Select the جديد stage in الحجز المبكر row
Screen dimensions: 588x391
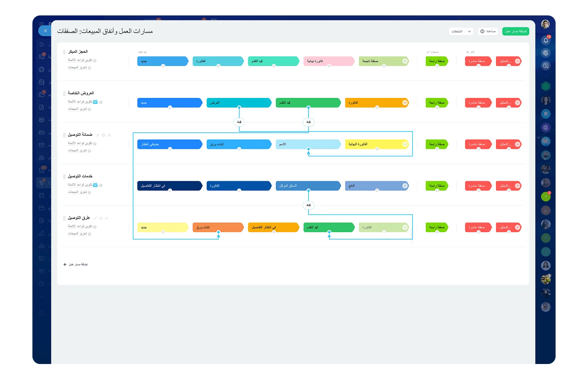[x=162, y=61]
